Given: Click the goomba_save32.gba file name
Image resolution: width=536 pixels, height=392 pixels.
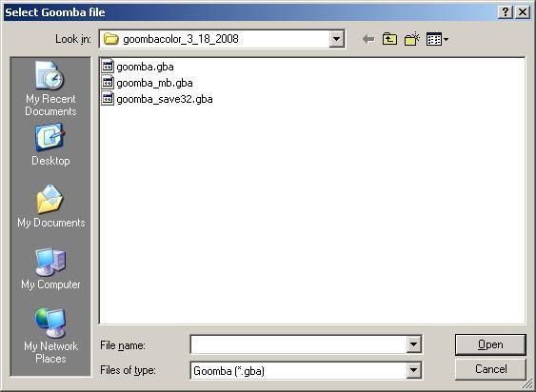Looking at the screenshot, I should [165, 99].
